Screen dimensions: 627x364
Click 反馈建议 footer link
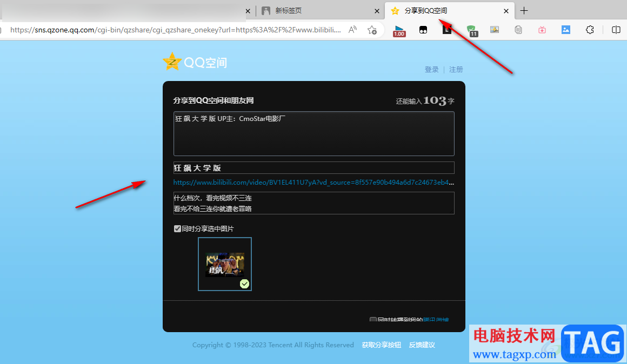pos(422,345)
